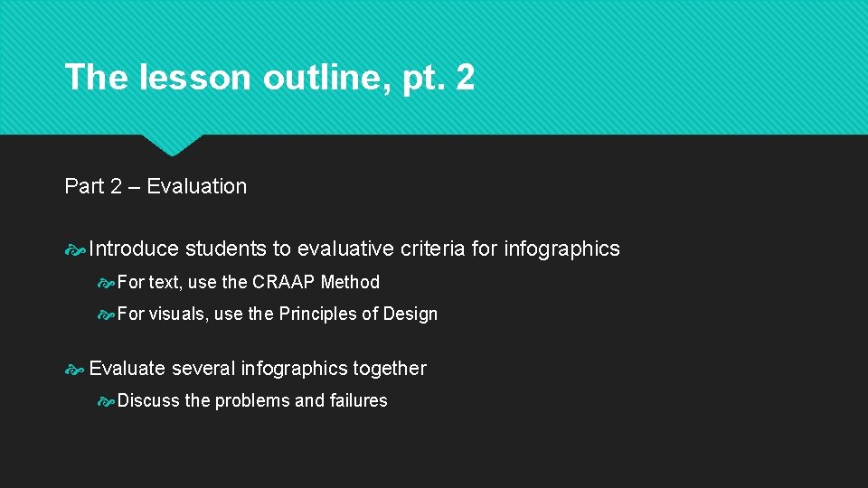
Task: Click the words "Principles of Design"
Action: tap(358, 314)
